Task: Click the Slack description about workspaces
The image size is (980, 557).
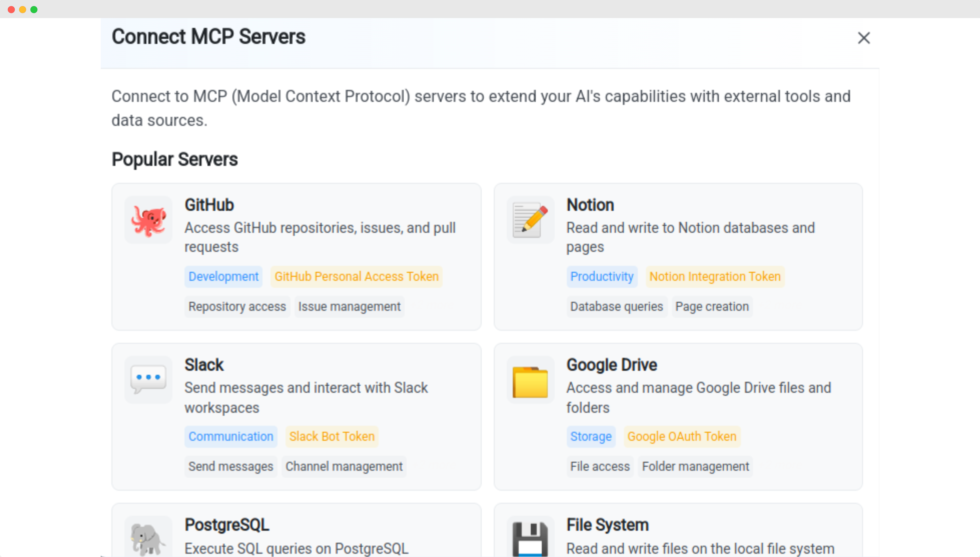Action: click(x=306, y=397)
